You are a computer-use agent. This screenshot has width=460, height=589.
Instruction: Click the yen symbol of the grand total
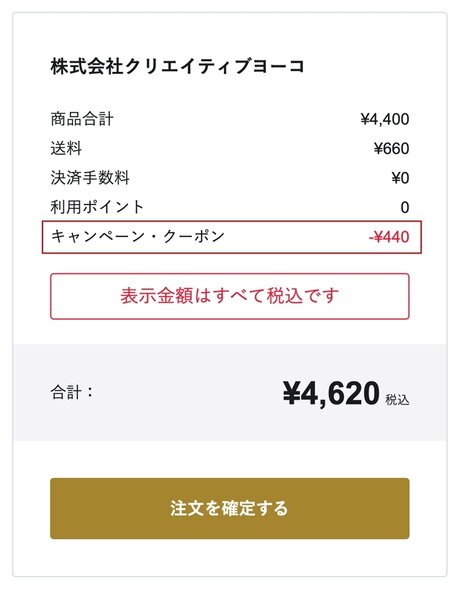point(291,393)
